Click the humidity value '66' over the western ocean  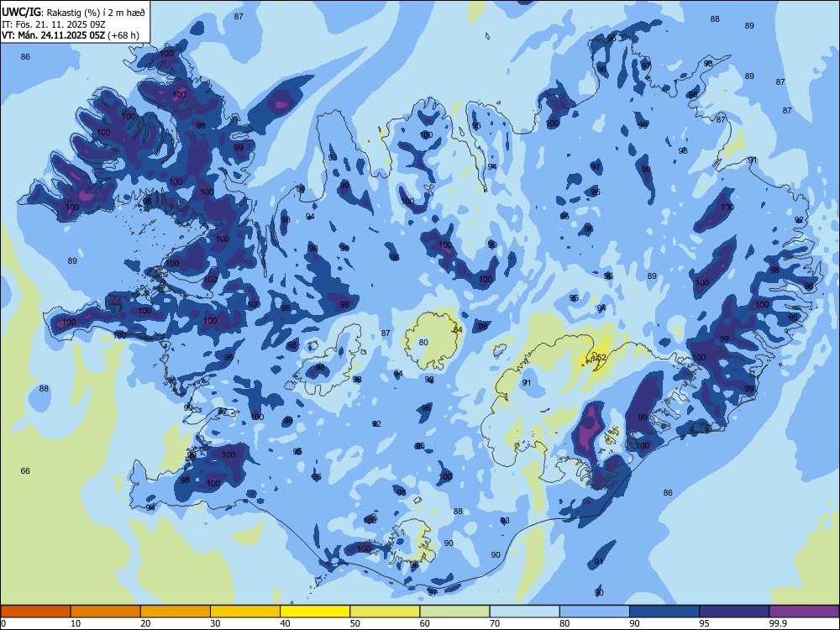[x=25, y=471]
